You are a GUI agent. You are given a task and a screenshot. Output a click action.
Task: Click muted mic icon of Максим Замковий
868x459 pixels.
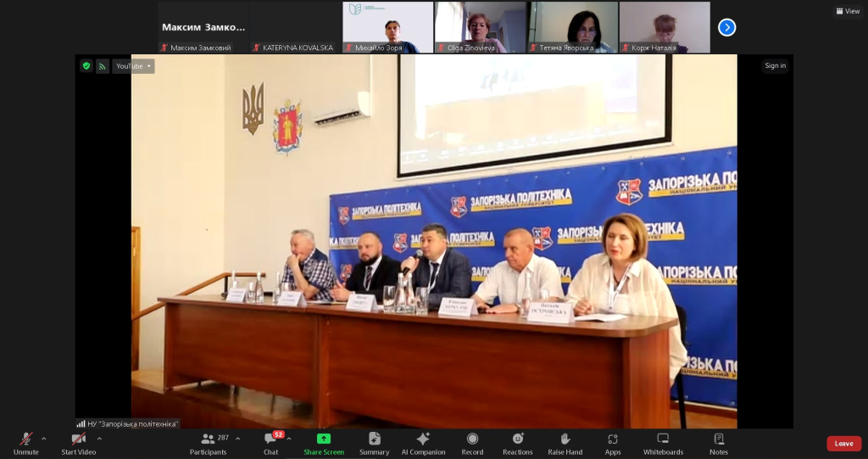[x=164, y=48]
